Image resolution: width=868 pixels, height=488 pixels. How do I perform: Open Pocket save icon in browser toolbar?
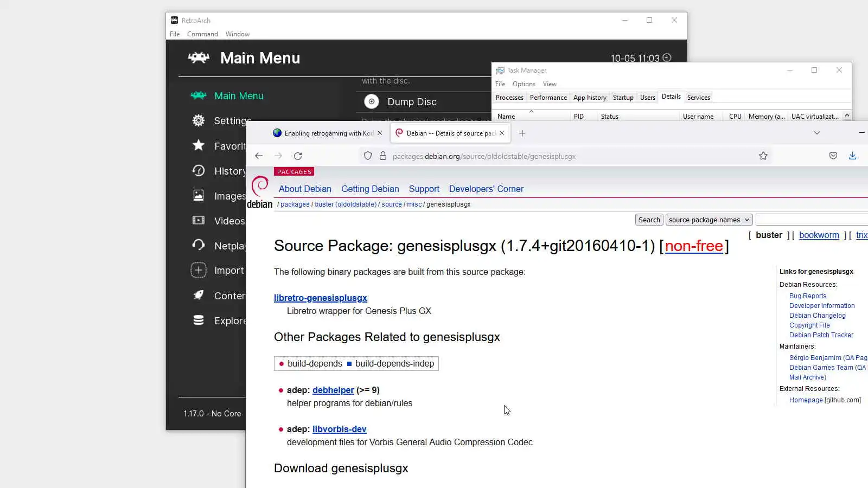click(833, 156)
